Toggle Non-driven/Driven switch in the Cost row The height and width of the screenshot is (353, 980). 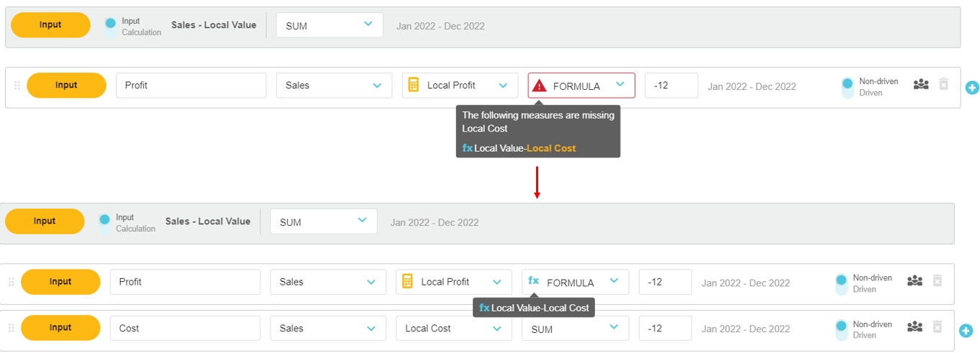tap(841, 329)
